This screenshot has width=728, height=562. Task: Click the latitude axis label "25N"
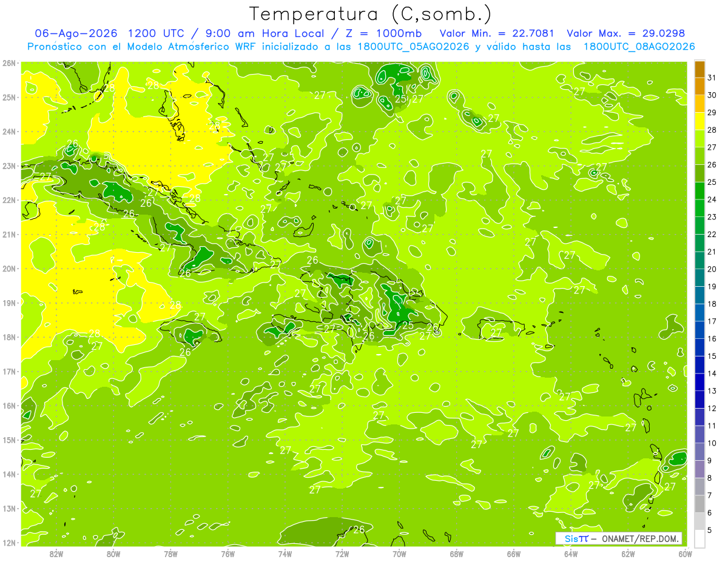pyautogui.click(x=8, y=97)
